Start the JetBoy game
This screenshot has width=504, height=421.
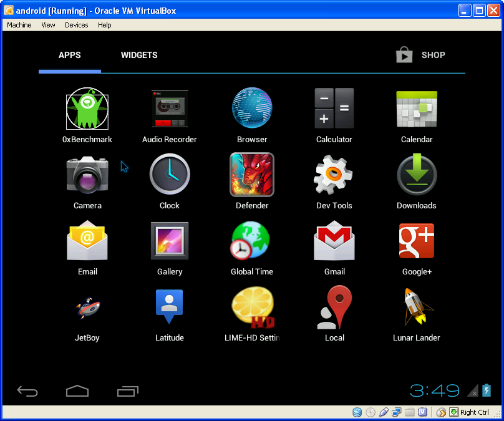tap(88, 307)
